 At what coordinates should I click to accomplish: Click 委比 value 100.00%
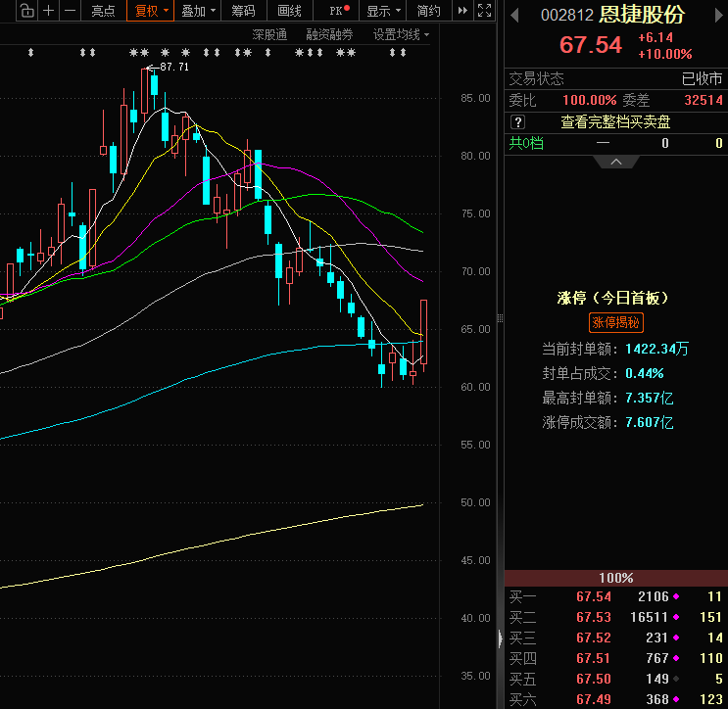[589, 100]
